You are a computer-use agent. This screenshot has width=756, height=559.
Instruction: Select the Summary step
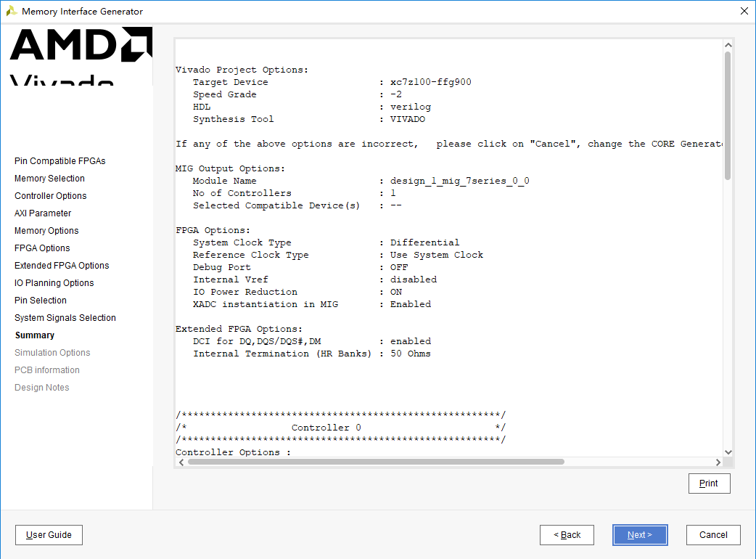click(x=35, y=335)
